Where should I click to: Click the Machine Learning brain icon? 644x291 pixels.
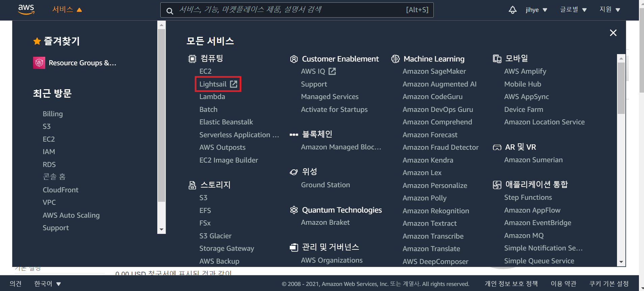pos(395,59)
